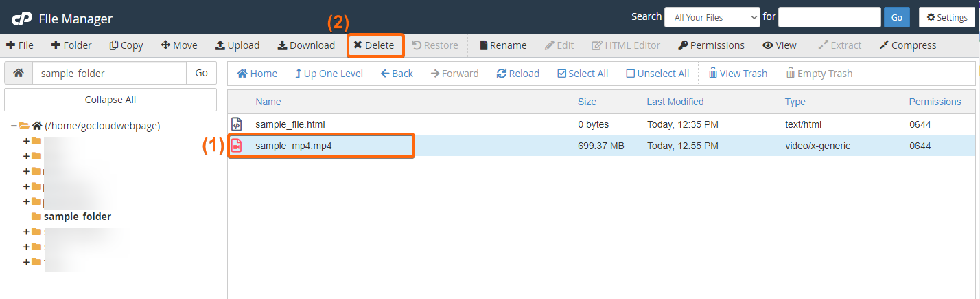Screen dimensions: 980x299
Task: Open the All Your Files search dropdown
Action: coord(712,17)
